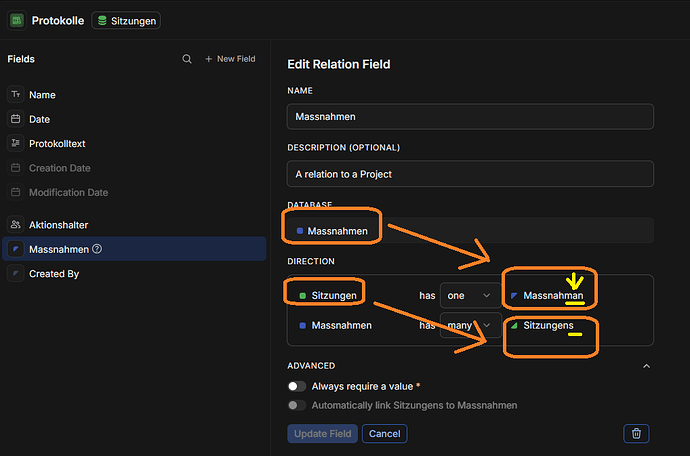Click the green Protokolle app icon
This screenshot has width=690, height=456.
coord(17,20)
